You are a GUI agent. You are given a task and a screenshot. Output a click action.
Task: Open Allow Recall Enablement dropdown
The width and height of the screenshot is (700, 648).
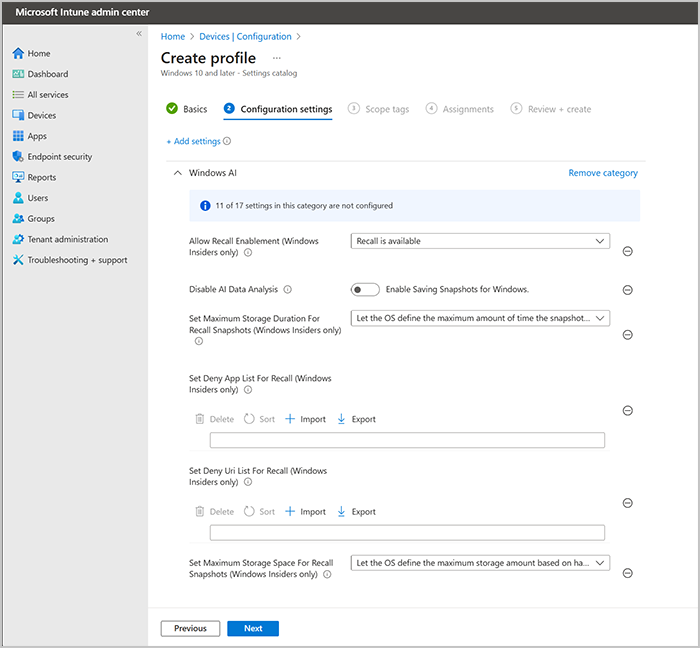pos(480,241)
